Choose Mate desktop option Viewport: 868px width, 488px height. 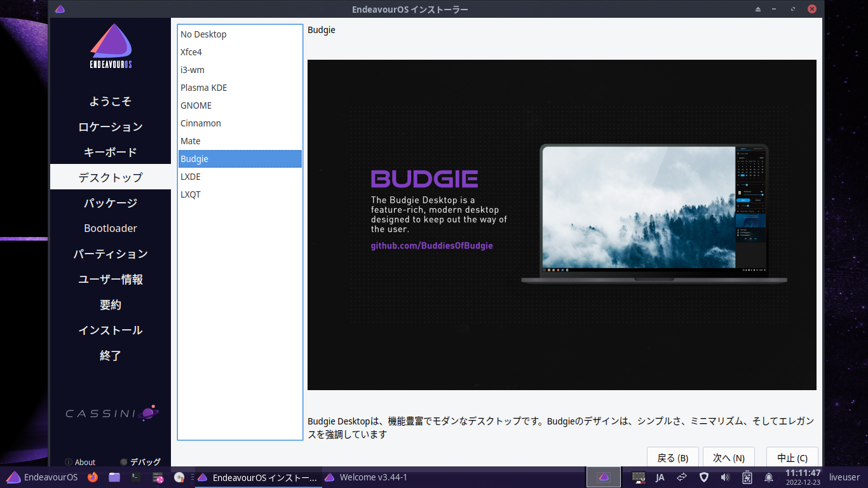[240, 141]
